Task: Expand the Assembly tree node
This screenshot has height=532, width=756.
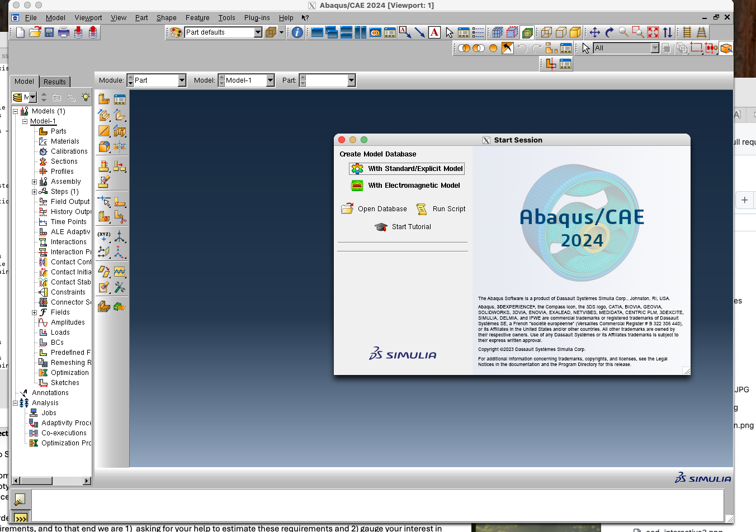Action: pos(34,182)
